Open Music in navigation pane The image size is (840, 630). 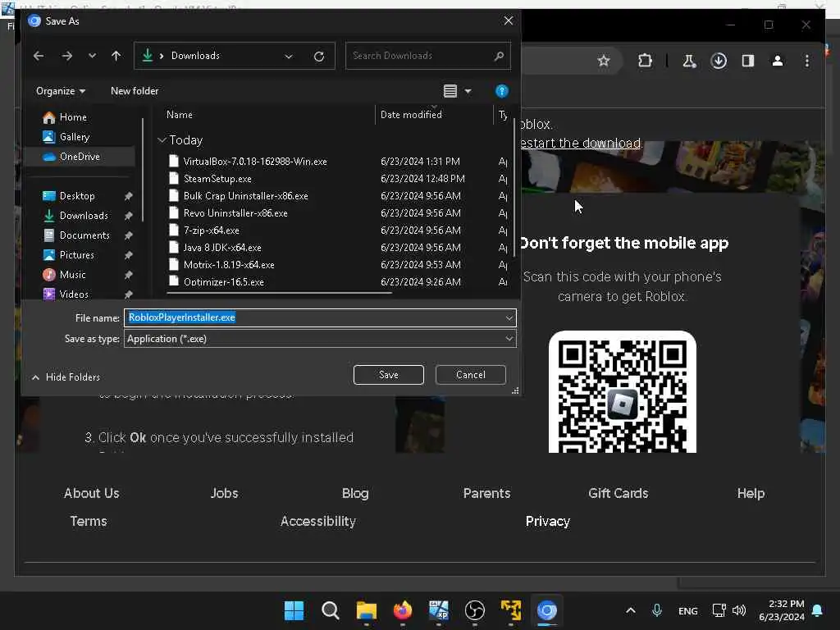72,275
